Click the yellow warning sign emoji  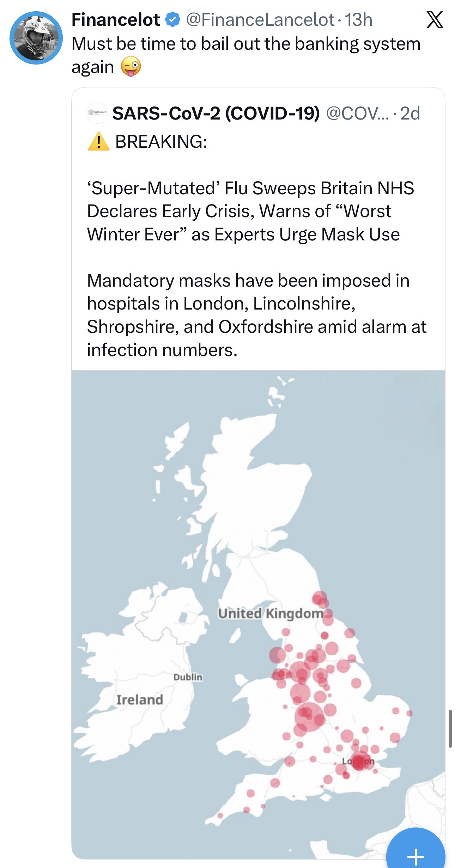[98, 142]
